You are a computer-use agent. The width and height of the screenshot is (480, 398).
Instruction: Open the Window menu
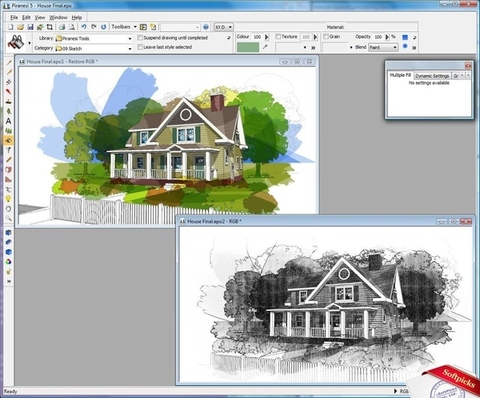(x=58, y=17)
